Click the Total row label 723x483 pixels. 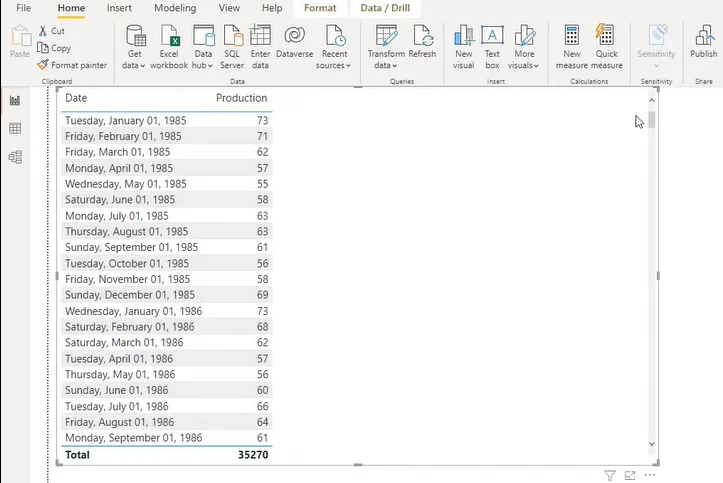(x=77, y=455)
